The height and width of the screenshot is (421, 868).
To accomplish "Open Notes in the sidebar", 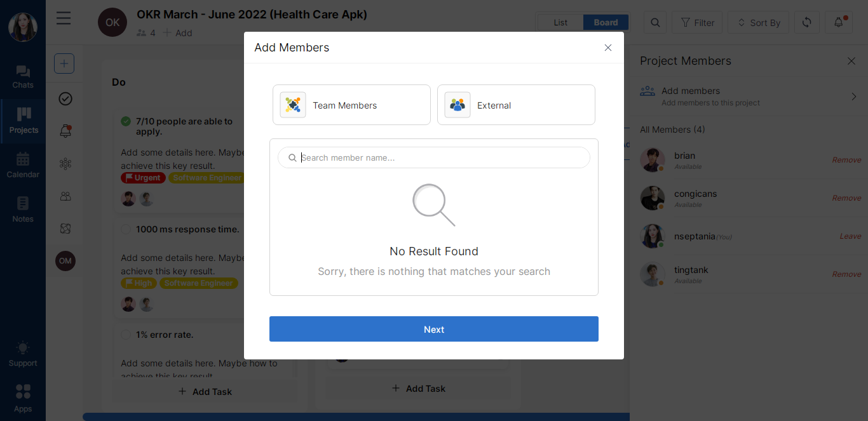I will point(23,208).
